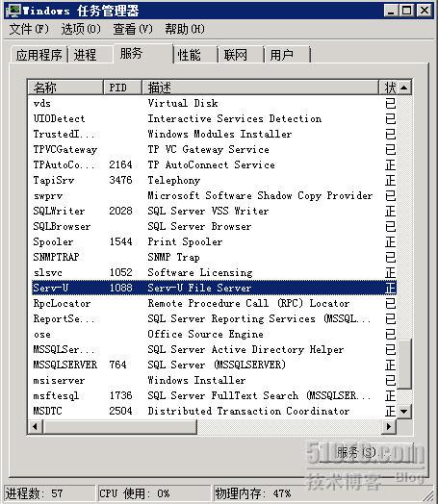Switch to the 联网 tab
Screen dimensions: 438x504
pos(242,55)
